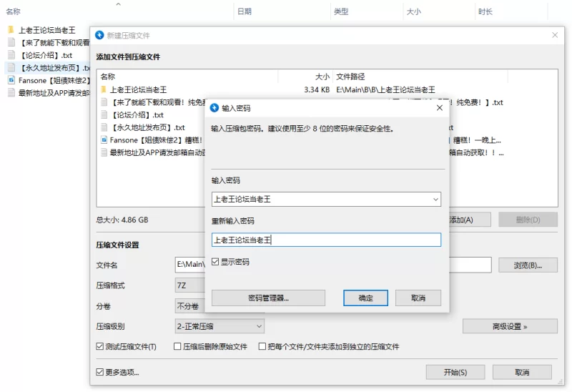Close the 输入密码 dialog with X
The height and width of the screenshot is (392, 572).
[x=440, y=108]
